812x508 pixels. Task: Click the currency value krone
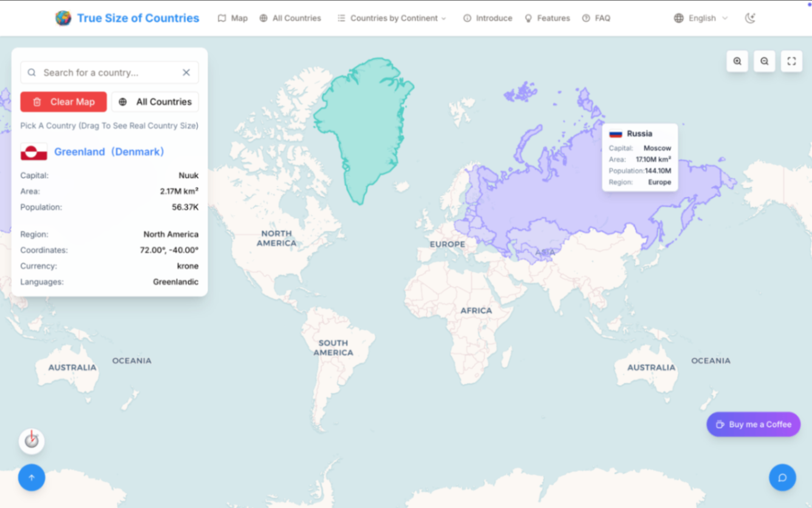click(x=188, y=266)
